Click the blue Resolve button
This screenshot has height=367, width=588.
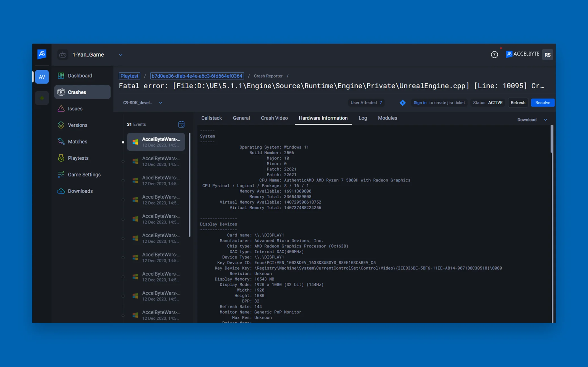[x=543, y=103]
